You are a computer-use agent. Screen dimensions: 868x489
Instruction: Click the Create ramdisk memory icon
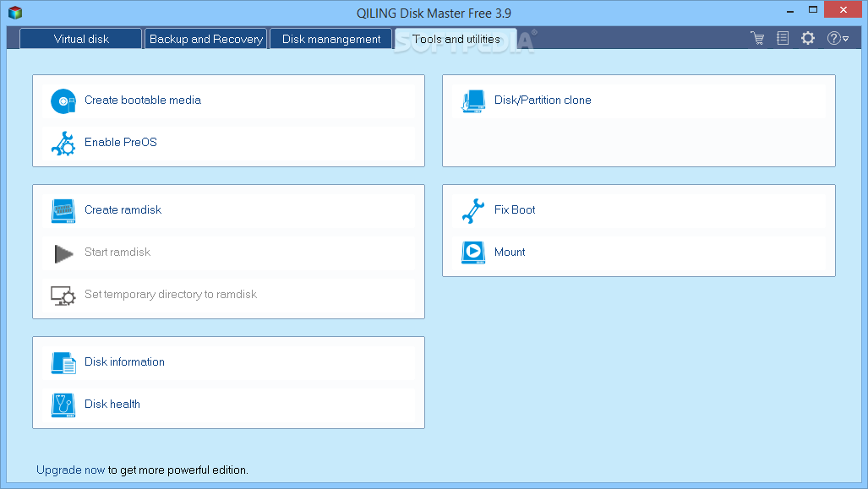point(63,211)
